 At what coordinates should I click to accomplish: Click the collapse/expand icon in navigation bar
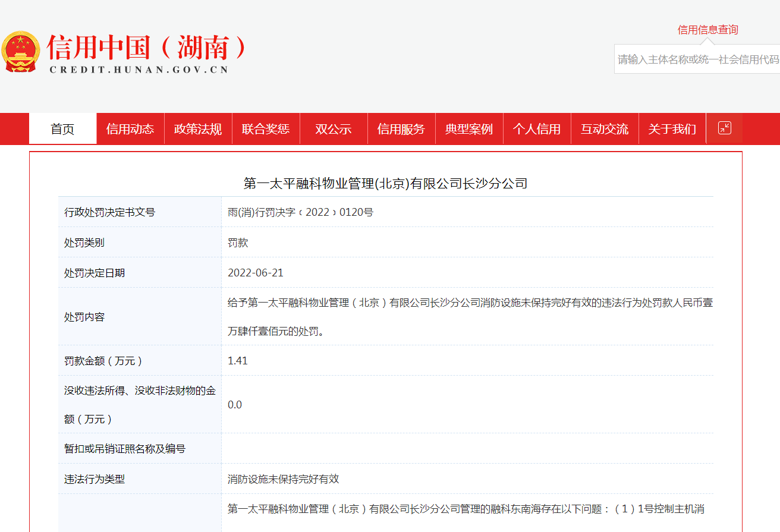point(724,128)
